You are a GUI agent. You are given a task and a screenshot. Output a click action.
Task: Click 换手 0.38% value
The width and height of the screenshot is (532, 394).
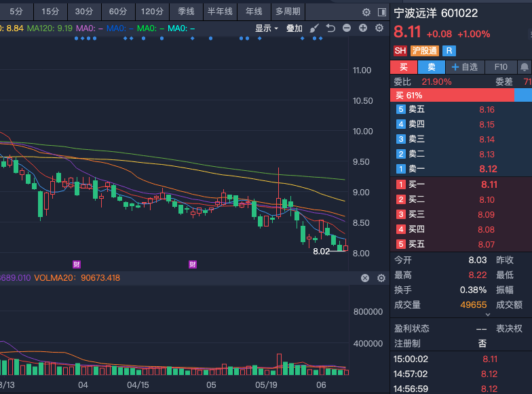pyautogui.click(x=473, y=290)
